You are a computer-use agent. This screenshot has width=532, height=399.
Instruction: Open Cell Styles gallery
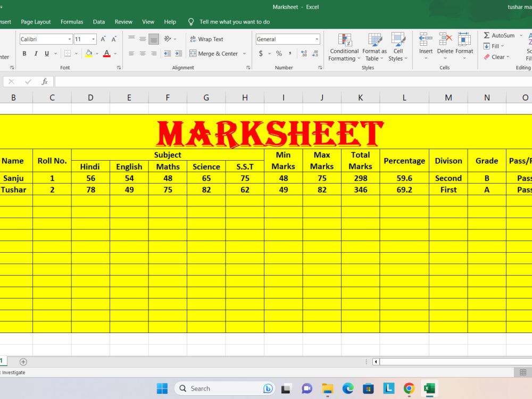pyautogui.click(x=398, y=47)
